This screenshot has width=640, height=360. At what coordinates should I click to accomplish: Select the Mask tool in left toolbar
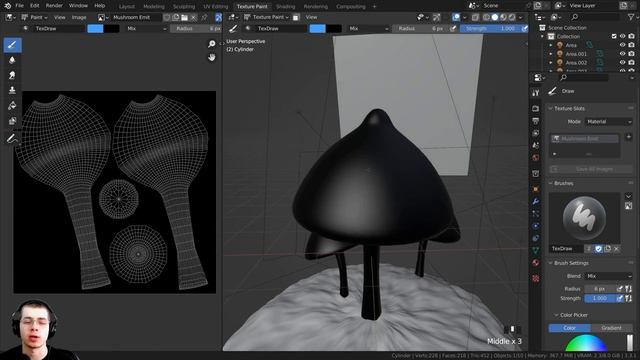click(x=12, y=121)
